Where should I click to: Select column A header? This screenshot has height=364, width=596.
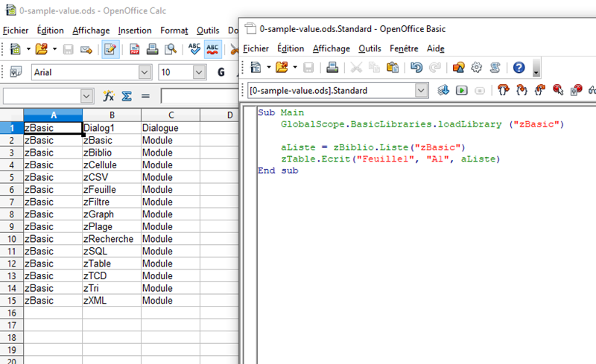point(53,115)
